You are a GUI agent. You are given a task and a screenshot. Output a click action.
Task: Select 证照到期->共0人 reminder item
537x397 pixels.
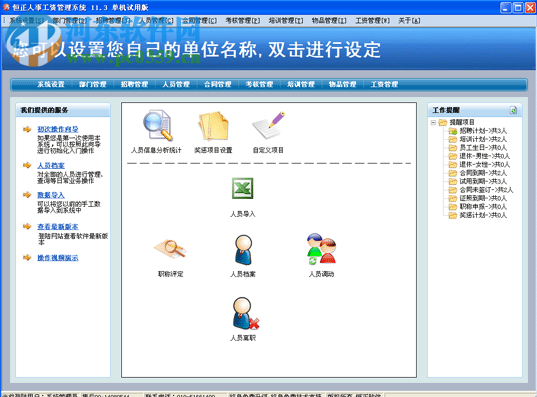coord(483,198)
